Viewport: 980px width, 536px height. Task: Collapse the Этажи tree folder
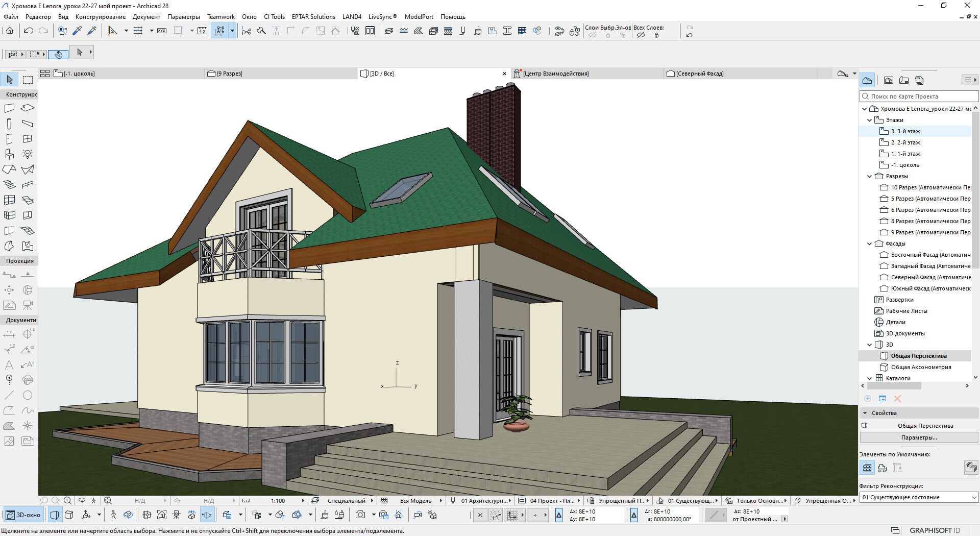tap(870, 120)
